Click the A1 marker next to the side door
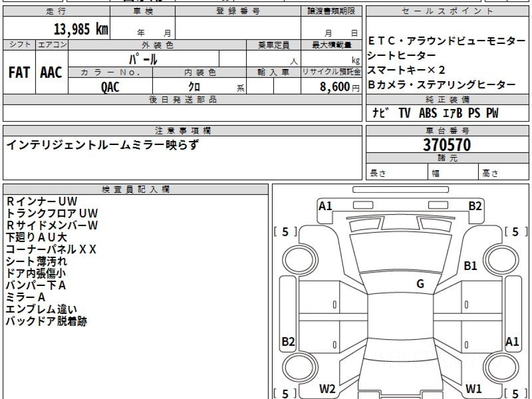532x399 pixels. click(512, 341)
